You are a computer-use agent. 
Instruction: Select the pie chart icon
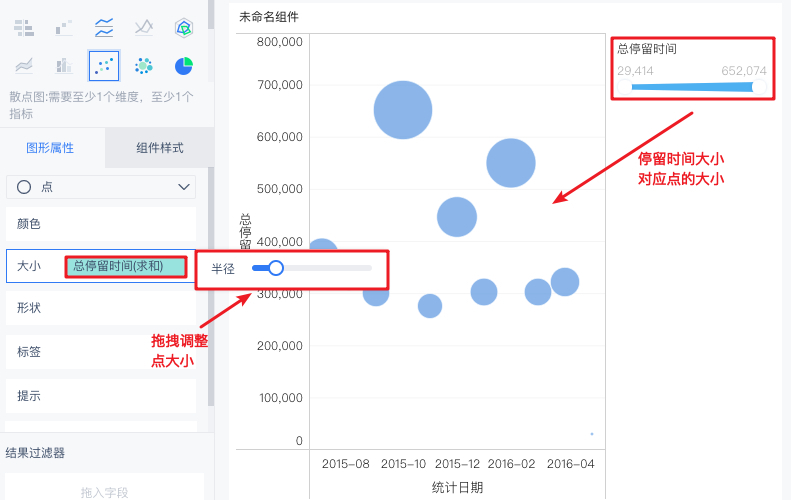point(184,66)
